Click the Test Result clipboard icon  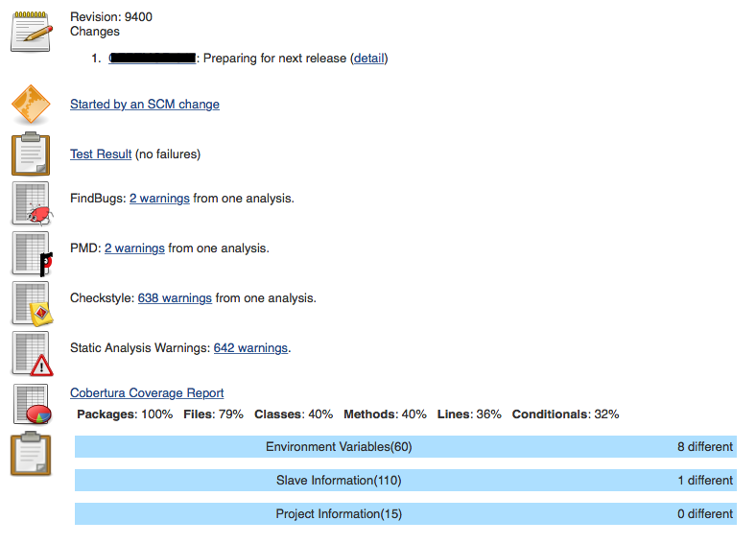[31, 154]
